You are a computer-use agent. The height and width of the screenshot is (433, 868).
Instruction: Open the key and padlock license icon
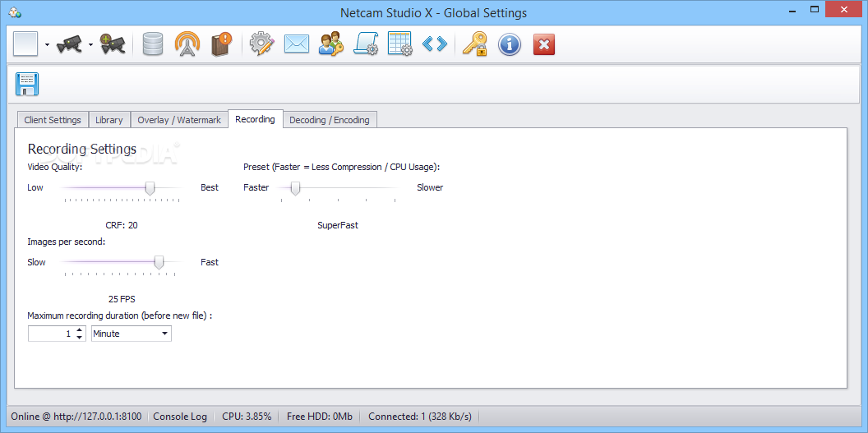pos(474,44)
